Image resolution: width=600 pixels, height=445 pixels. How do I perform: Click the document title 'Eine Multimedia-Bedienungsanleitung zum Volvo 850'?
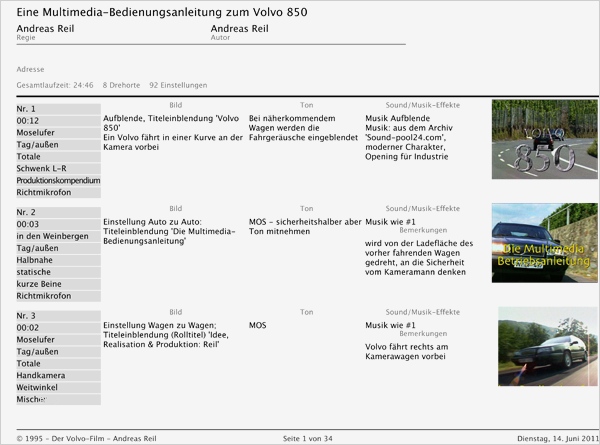point(162,12)
